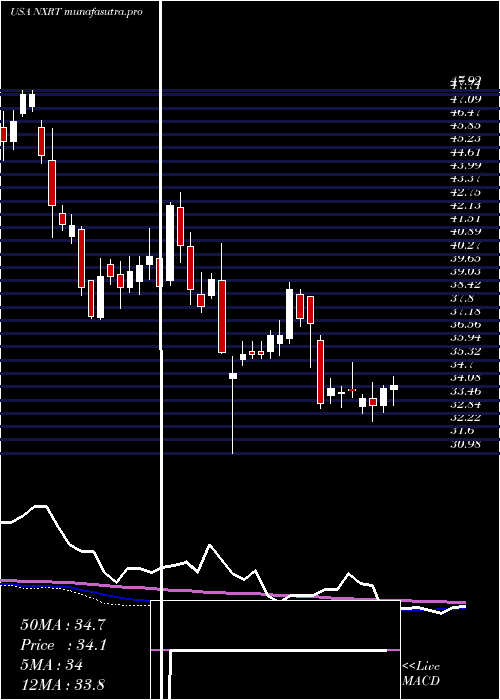The height and width of the screenshot is (700, 500).
Task: Click the '5MA : 34' readout
Action: 51,665
